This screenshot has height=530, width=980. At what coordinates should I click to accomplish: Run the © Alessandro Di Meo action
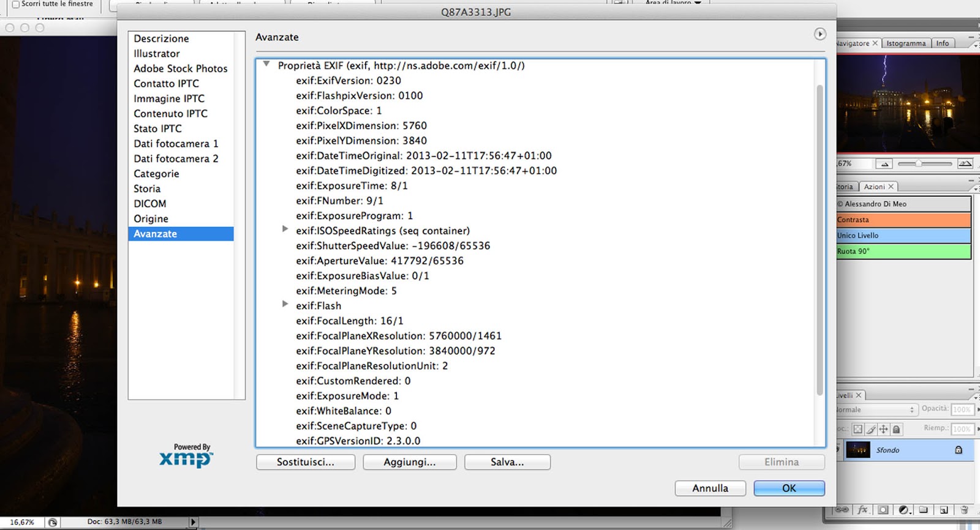click(903, 204)
